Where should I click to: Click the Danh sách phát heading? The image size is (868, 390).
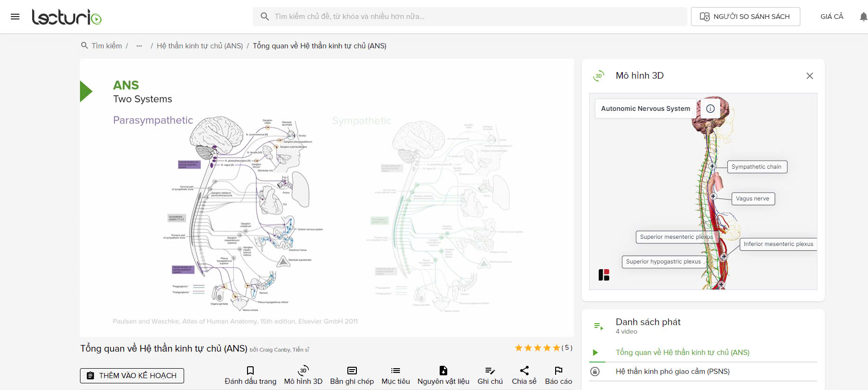point(648,322)
